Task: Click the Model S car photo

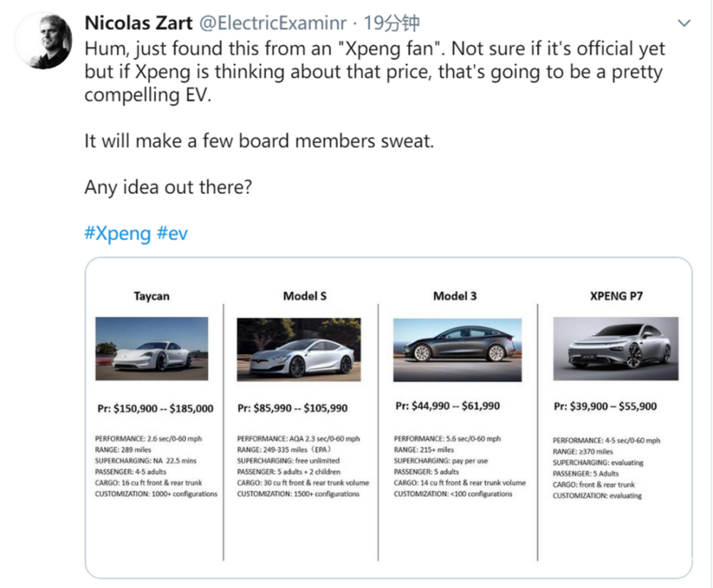Action: [x=299, y=349]
